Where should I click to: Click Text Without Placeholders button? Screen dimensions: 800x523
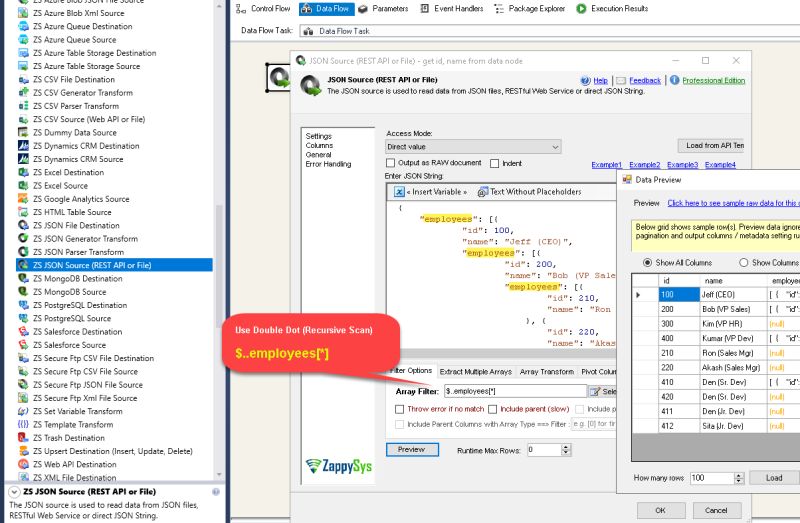(530, 192)
